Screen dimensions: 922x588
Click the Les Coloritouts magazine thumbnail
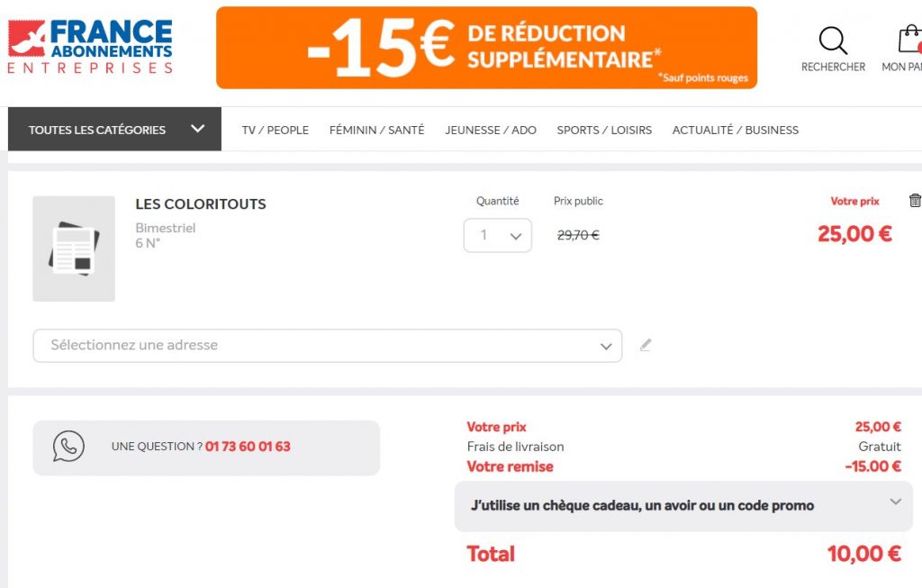click(x=74, y=249)
